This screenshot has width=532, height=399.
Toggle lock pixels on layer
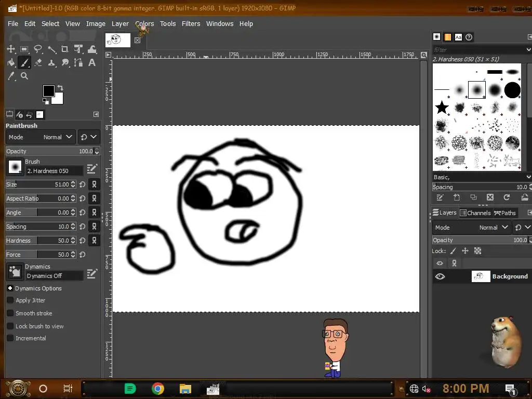pos(453,251)
